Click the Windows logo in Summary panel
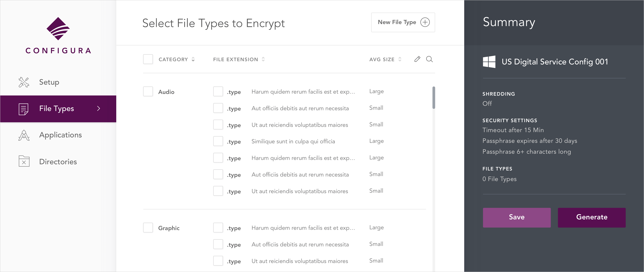The image size is (644, 272). click(x=489, y=62)
